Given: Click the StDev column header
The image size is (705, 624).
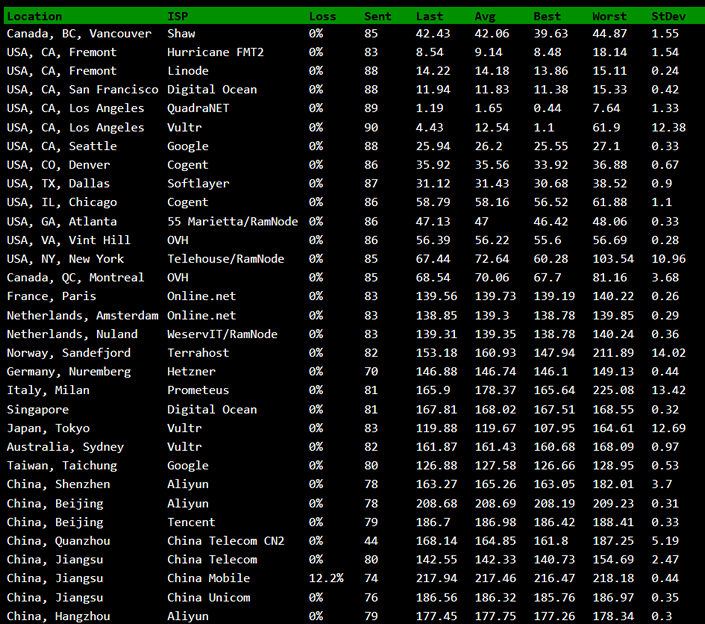Looking at the screenshot, I should [669, 17].
